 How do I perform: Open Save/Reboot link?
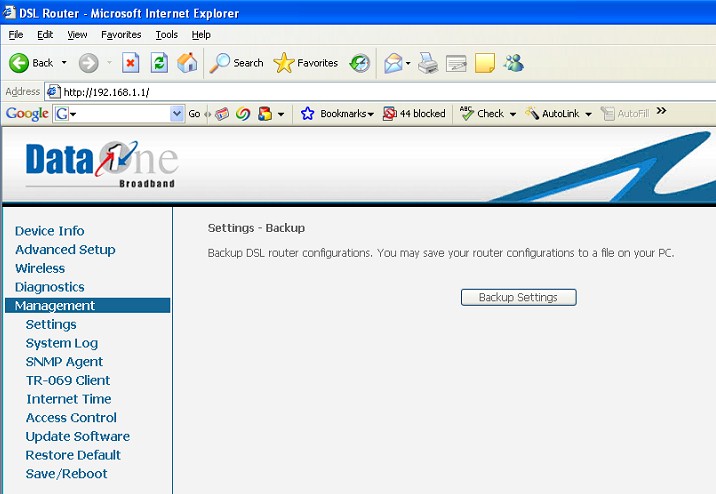(66, 474)
